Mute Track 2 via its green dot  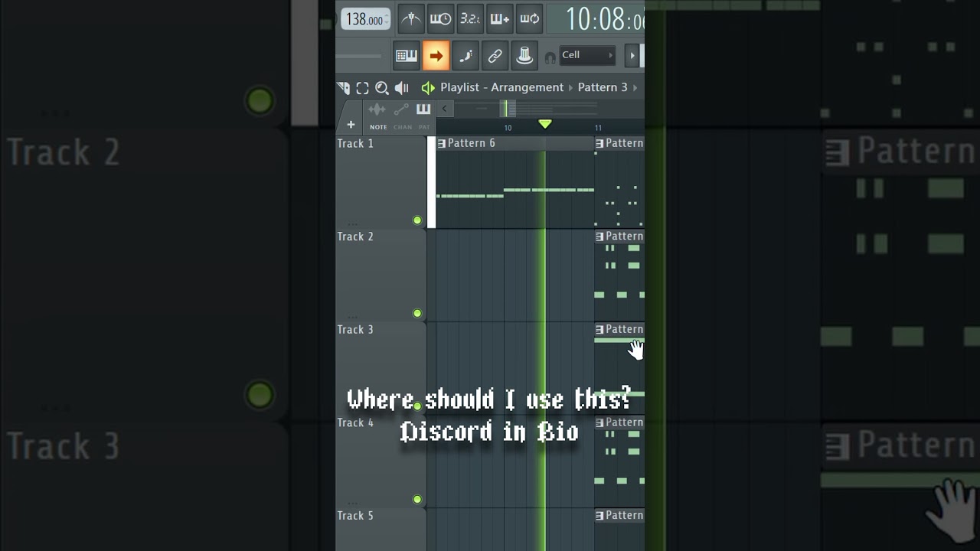[x=417, y=313]
